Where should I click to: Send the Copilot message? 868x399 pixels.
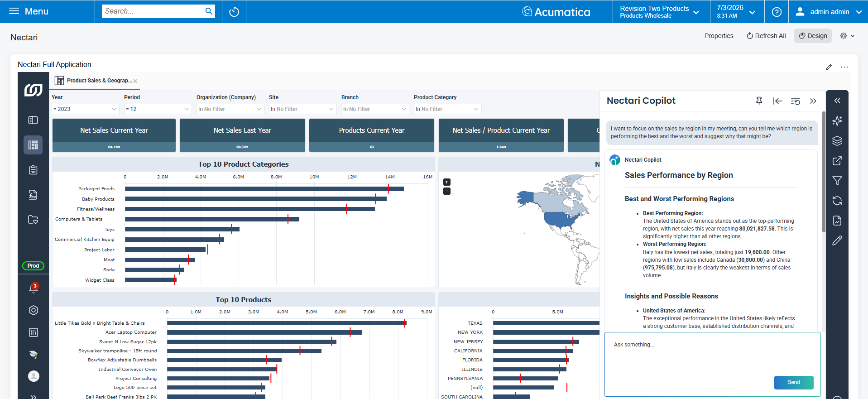click(x=794, y=382)
